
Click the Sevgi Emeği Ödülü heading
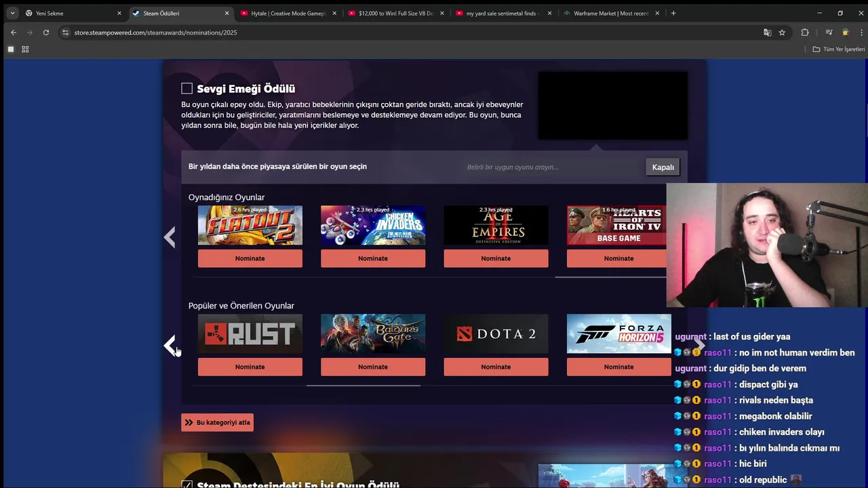point(246,89)
